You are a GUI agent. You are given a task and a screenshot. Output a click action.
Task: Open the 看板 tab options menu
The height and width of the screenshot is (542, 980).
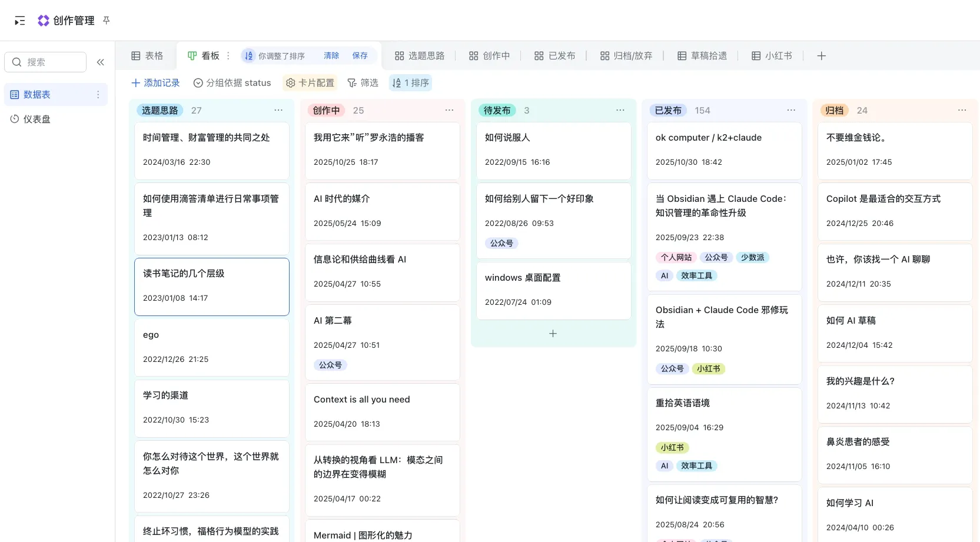click(228, 56)
